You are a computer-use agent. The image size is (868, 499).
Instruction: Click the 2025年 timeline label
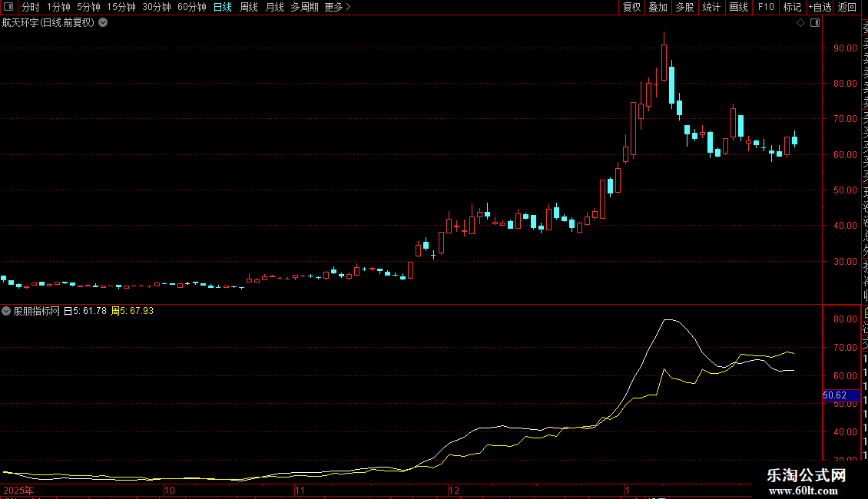pyautogui.click(x=18, y=490)
